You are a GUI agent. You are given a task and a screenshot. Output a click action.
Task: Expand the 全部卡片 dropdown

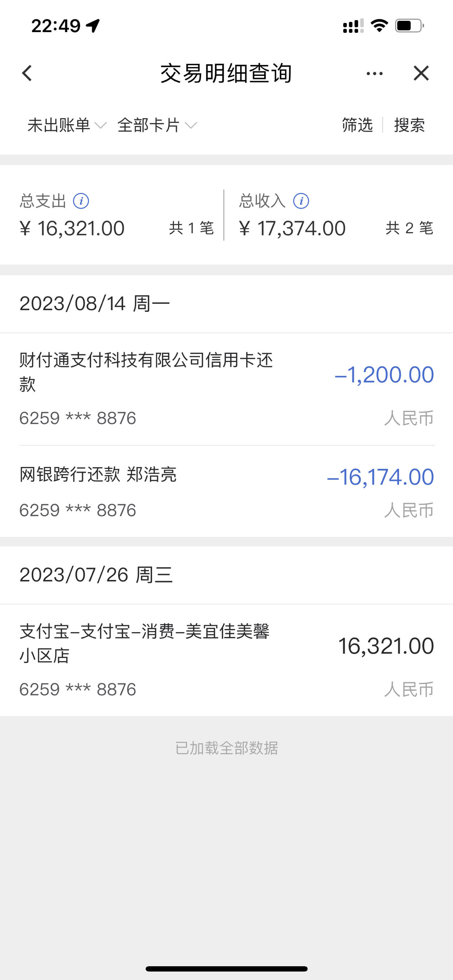tap(157, 125)
